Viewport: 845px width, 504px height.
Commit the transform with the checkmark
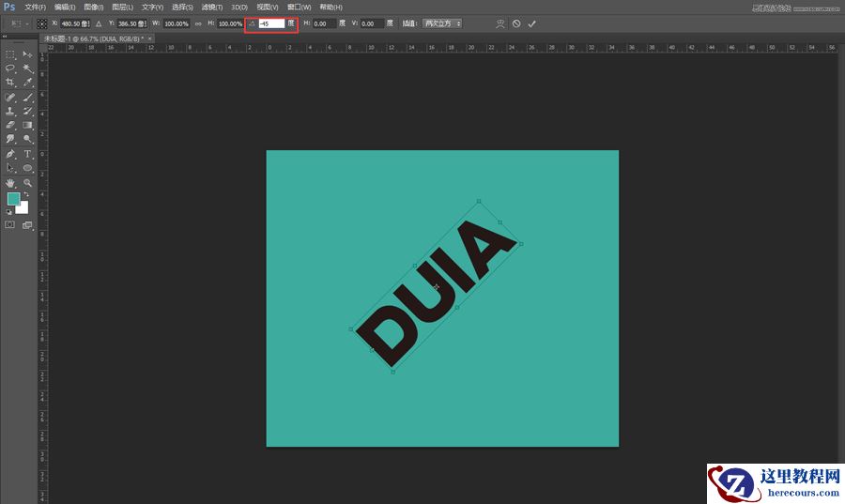tap(532, 23)
